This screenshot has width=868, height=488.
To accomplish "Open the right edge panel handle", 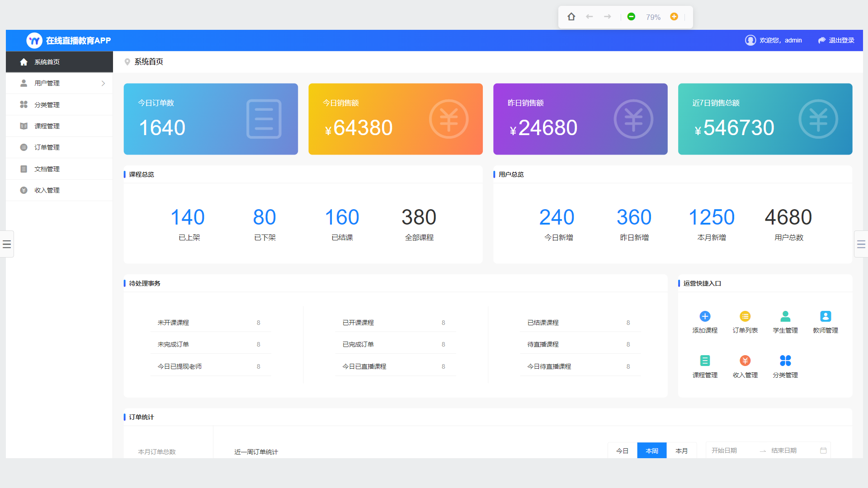I will 861,244.
